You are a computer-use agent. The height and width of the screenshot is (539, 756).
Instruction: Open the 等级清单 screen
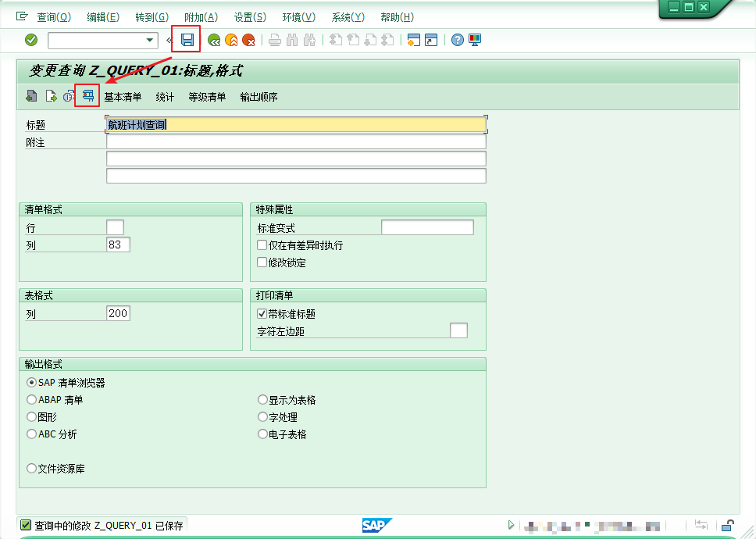click(207, 97)
